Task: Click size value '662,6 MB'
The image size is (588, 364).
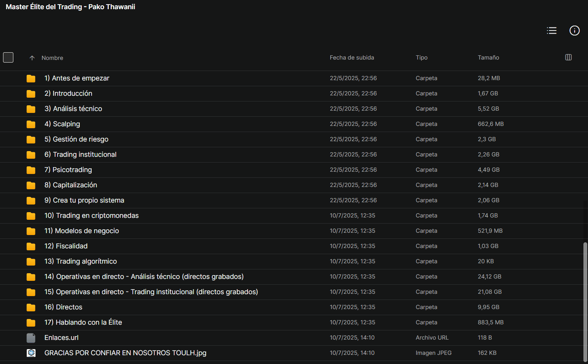Action: (491, 124)
